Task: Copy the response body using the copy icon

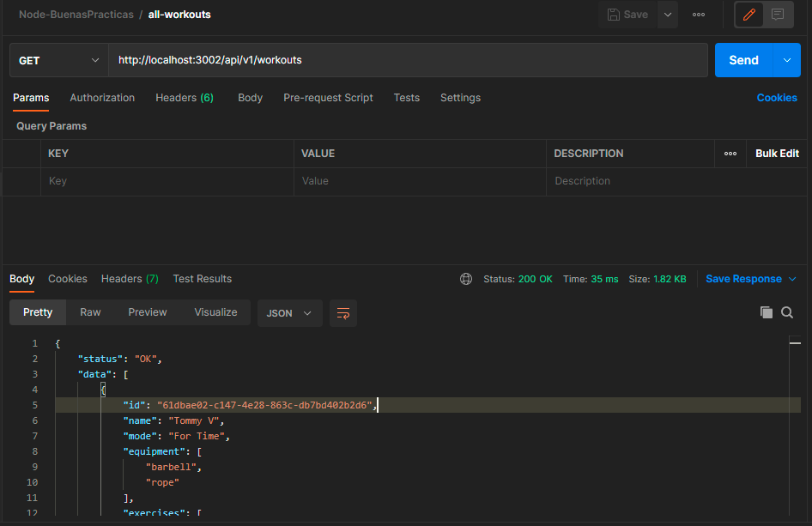Action: click(767, 312)
